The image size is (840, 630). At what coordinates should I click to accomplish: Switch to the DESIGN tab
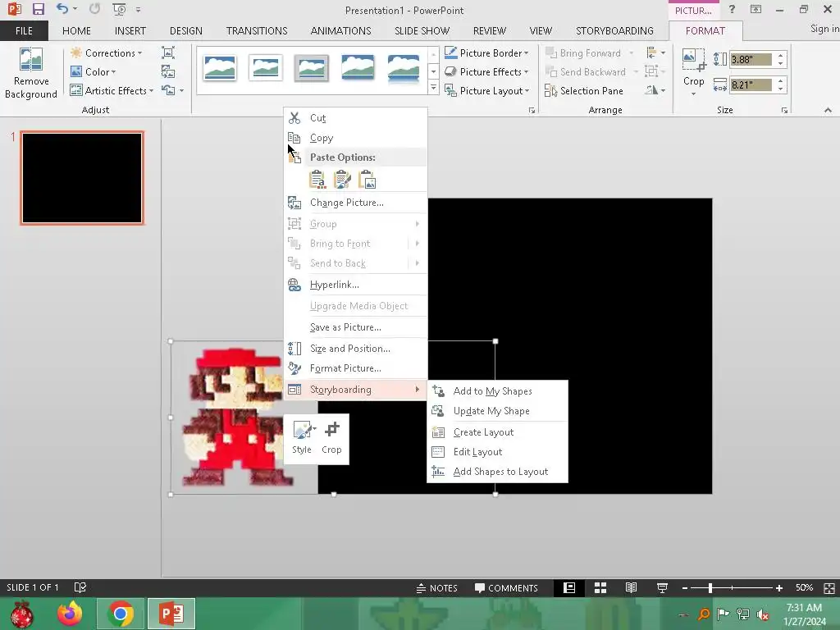[x=186, y=30]
